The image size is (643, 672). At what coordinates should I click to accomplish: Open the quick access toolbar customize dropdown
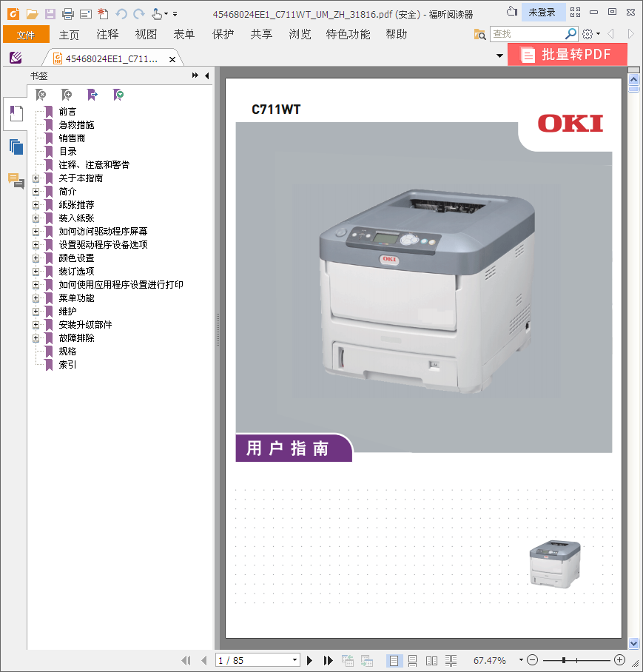pos(175,14)
